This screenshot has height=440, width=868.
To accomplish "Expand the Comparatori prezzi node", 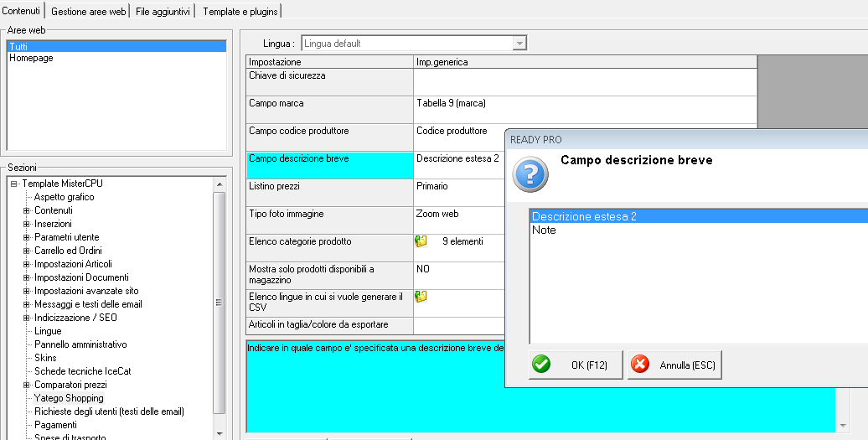I will coord(26,385).
